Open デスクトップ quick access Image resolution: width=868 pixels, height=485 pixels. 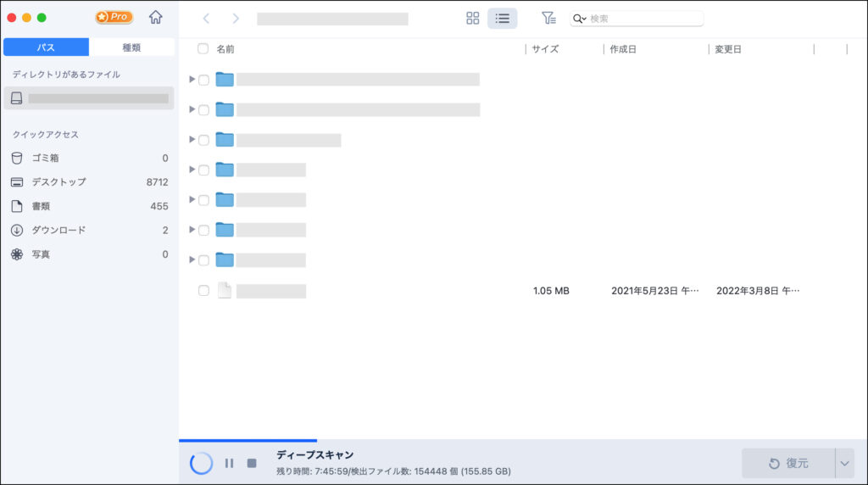coord(88,182)
